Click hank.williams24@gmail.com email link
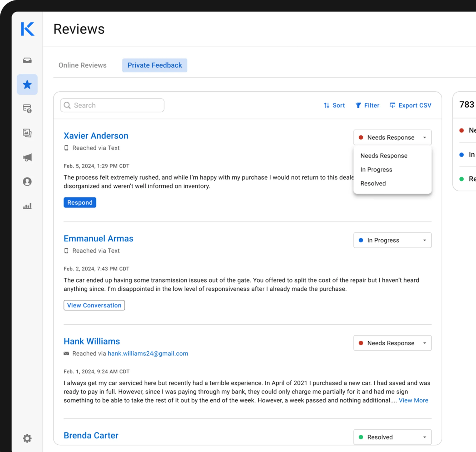The width and height of the screenshot is (476, 452). [x=148, y=354]
